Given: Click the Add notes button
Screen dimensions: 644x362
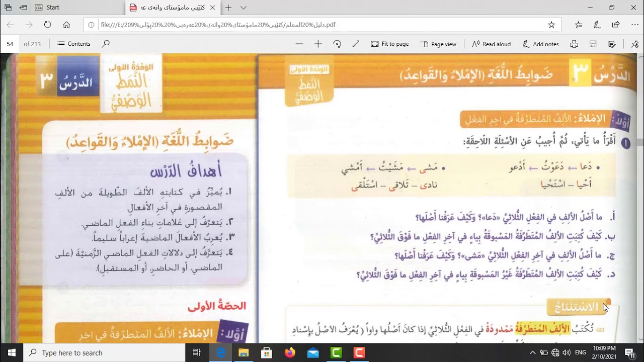Looking at the screenshot, I should (x=541, y=44).
